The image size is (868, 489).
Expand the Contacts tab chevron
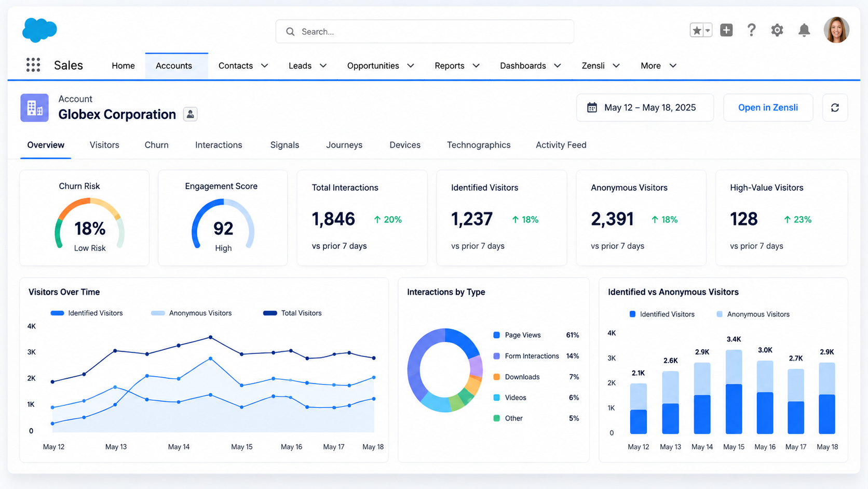click(264, 65)
